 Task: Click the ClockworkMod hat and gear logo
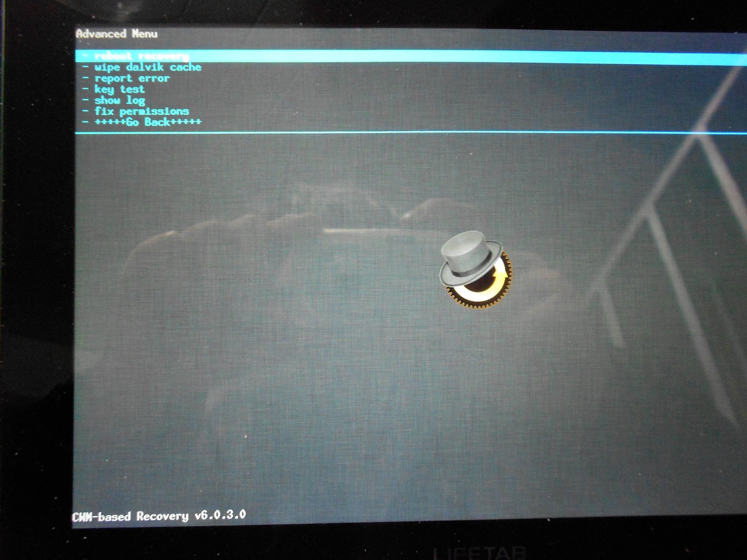[x=476, y=270]
